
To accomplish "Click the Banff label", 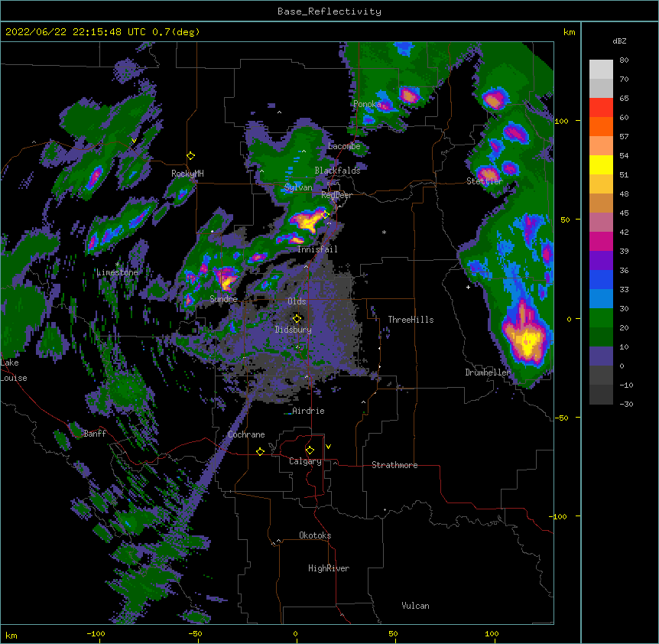I will tap(95, 434).
